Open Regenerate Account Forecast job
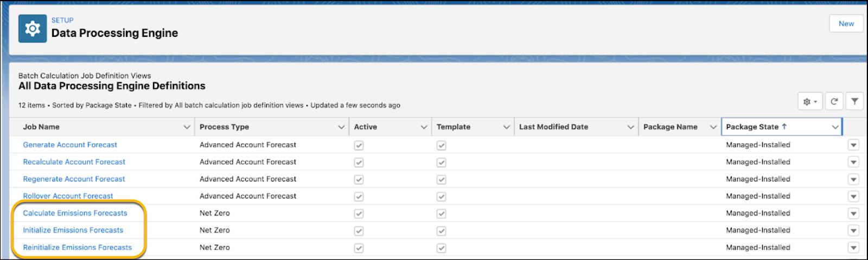868x260 pixels. pos(74,179)
